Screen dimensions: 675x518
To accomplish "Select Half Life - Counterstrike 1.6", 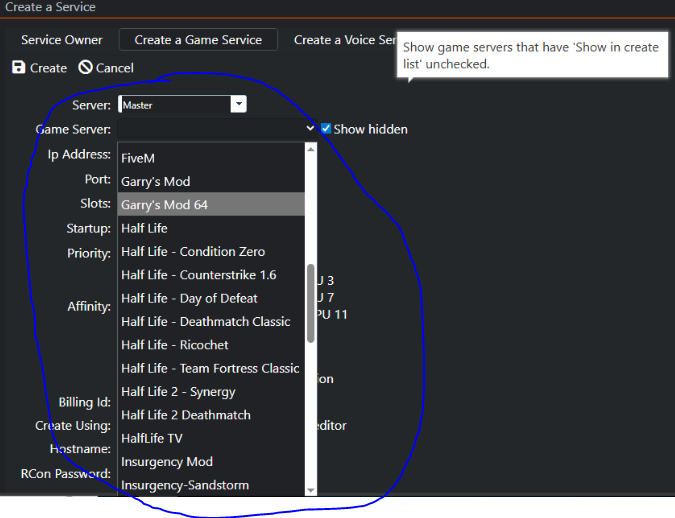I will point(198,275).
